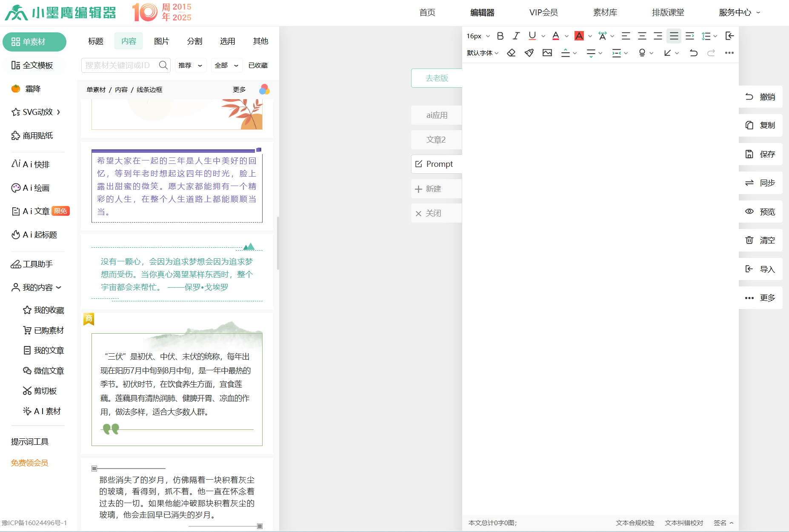This screenshot has width=789, height=532.
Task: Enable justified text alignment
Action: (674, 36)
